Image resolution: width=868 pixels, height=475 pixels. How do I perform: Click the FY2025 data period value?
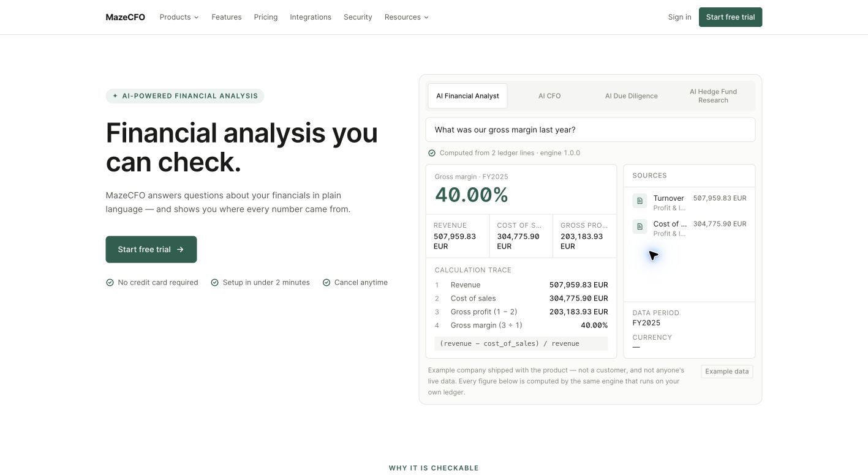(x=646, y=323)
